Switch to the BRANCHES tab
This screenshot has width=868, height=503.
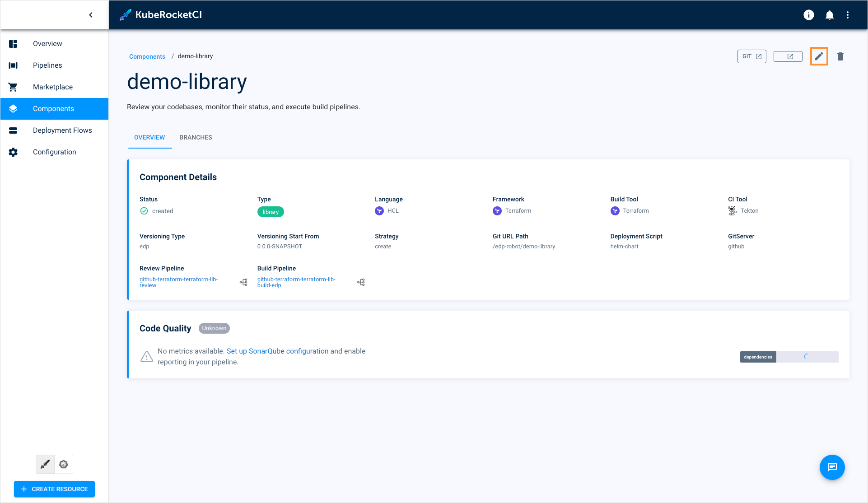pyautogui.click(x=196, y=137)
